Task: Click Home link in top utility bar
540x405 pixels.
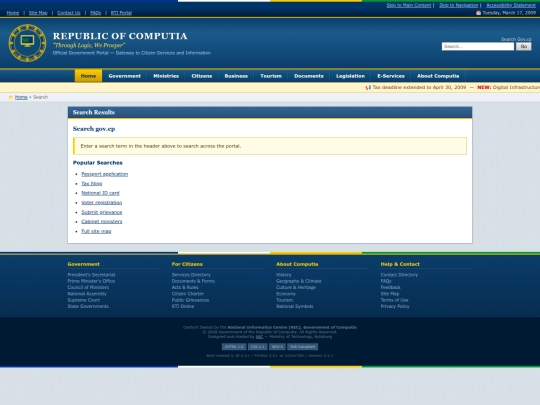Action: pyautogui.click(x=13, y=13)
